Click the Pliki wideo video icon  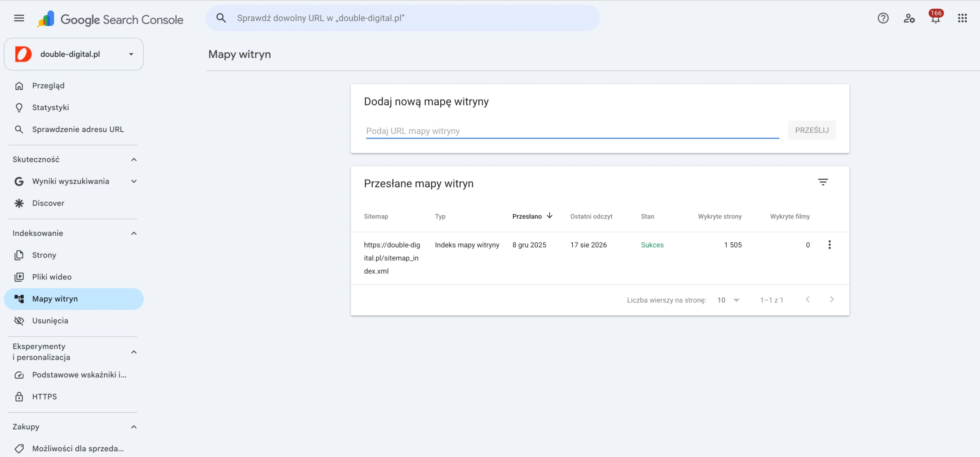19,277
